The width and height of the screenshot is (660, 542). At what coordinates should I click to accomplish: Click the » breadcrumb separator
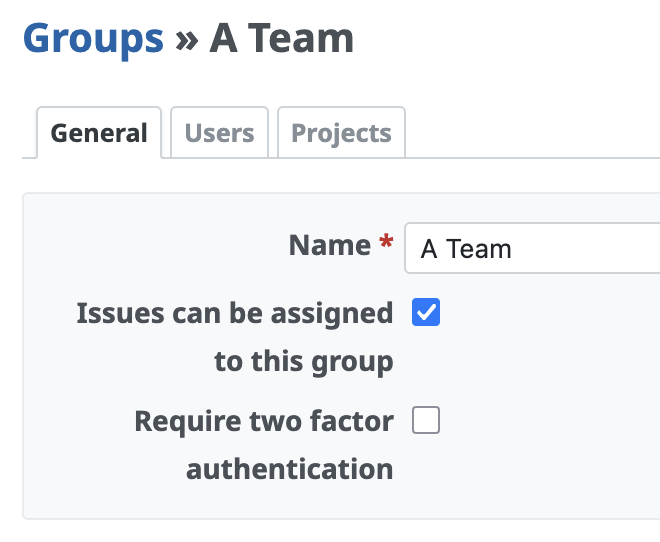[x=186, y=41]
